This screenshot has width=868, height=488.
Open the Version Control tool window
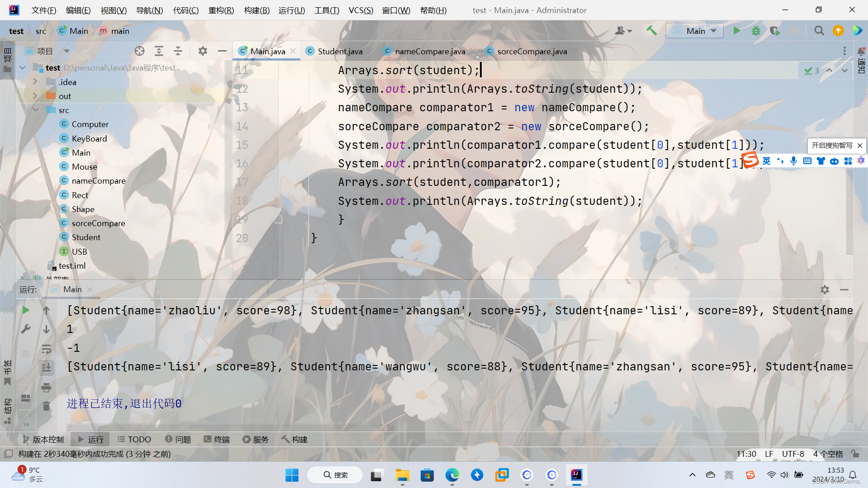43,439
